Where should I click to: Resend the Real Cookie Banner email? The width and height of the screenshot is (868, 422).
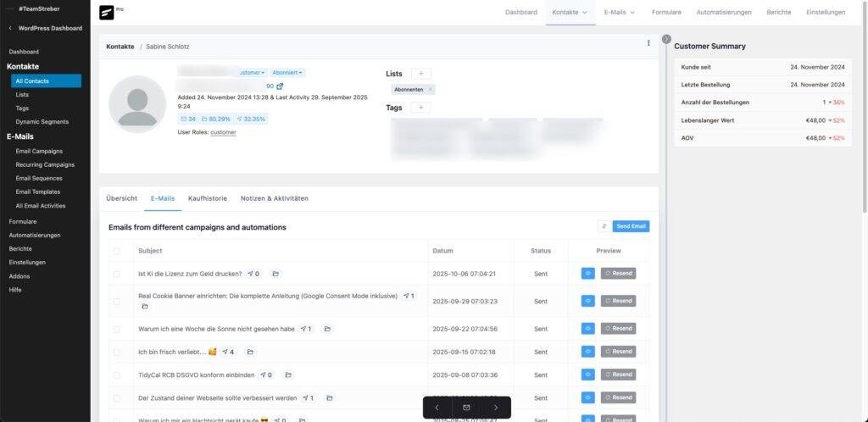pos(618,301)
